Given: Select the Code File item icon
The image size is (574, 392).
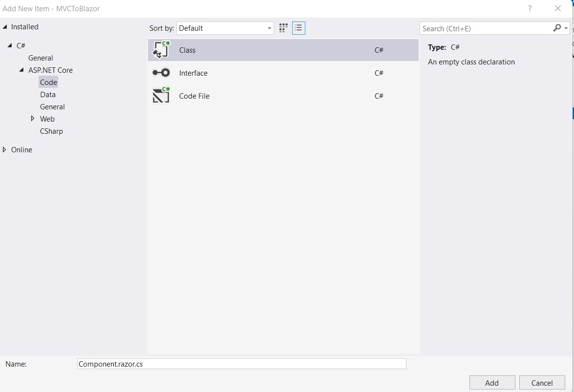Looking at the screenshot, I should click(x=161, y=95).
